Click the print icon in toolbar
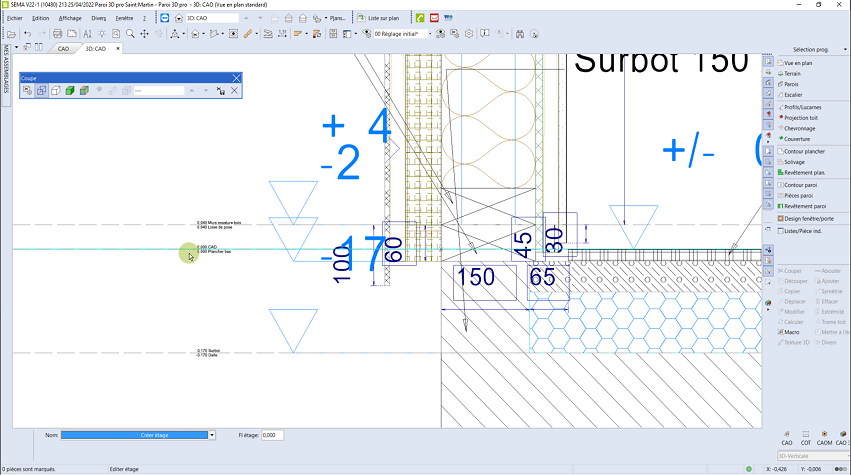This screenshot has width=851, height=475. pos(57,33)
